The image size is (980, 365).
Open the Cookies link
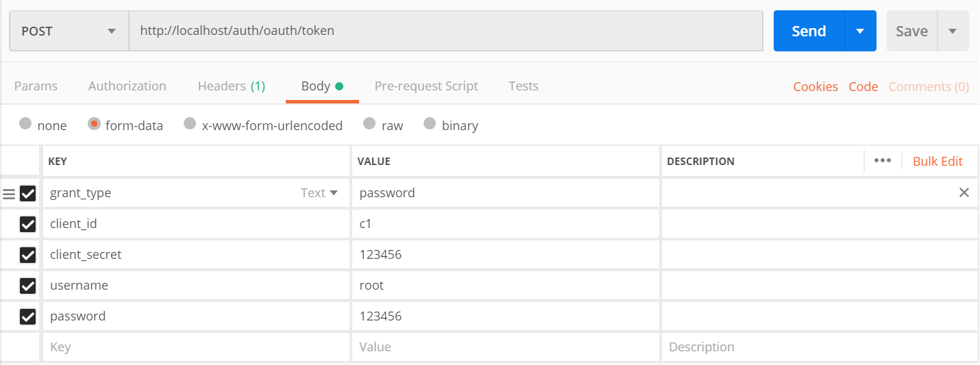point(816,87)
